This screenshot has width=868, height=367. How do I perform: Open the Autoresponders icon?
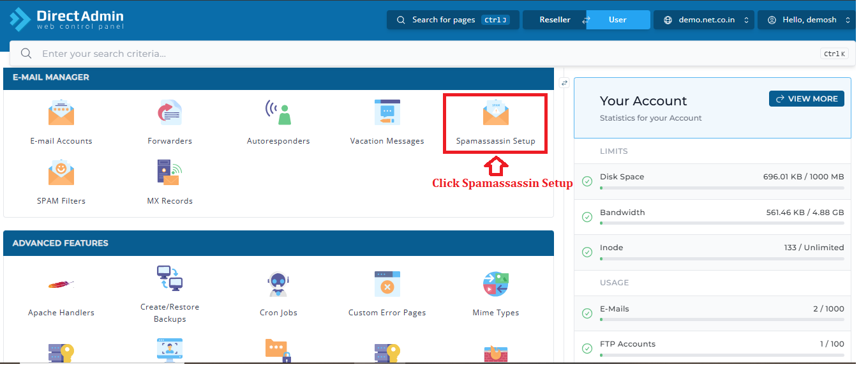pyautogui.click(x=278, y=112)
